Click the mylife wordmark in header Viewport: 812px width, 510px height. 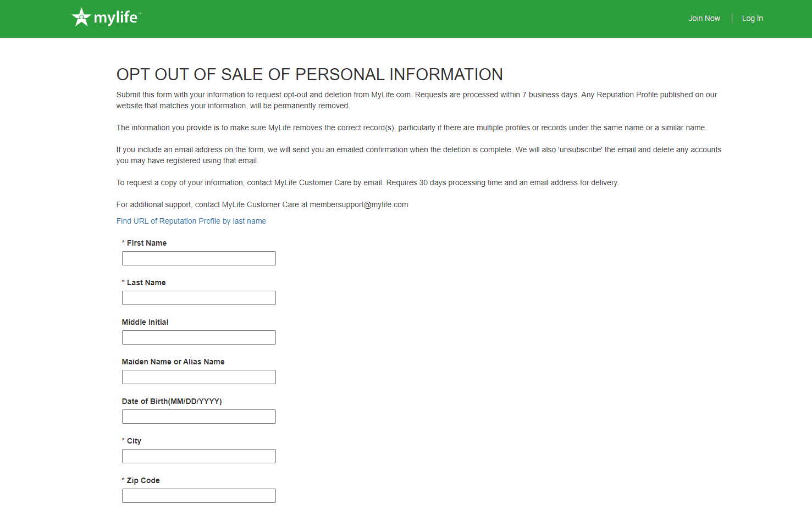(x=117, y=18)
